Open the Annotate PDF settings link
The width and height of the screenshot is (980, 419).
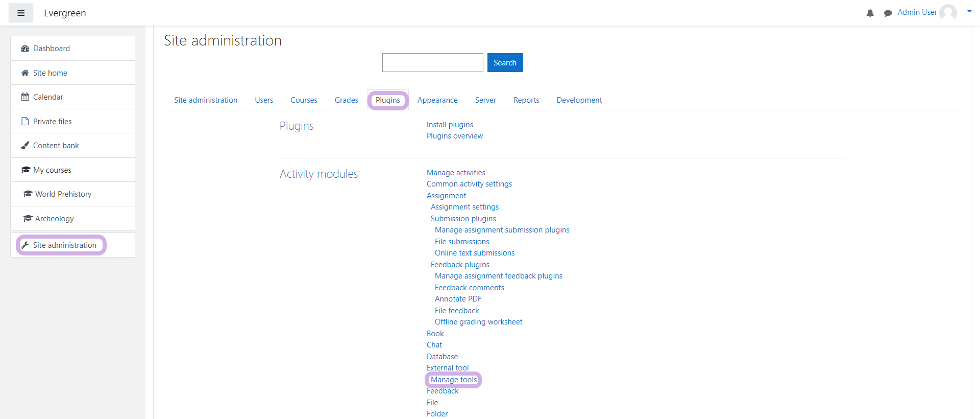[x=458, y=299]
